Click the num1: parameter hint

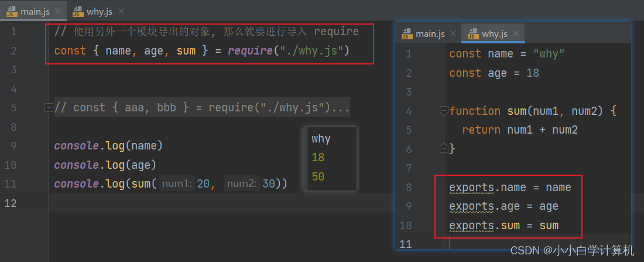point(177,184)
